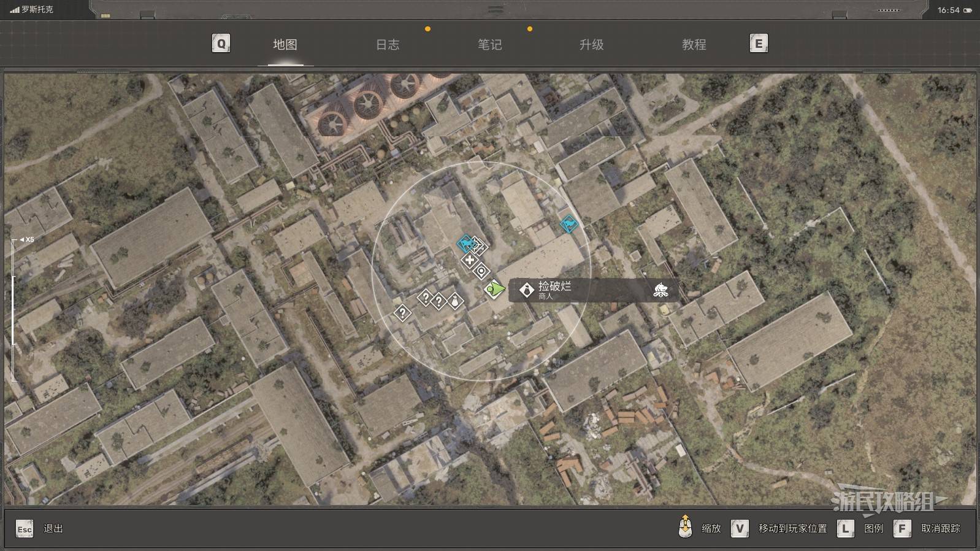The height and width of the screenshot is (551, 980).
Task: Click the battery indicator icon
Action: (x=968, y=10)
